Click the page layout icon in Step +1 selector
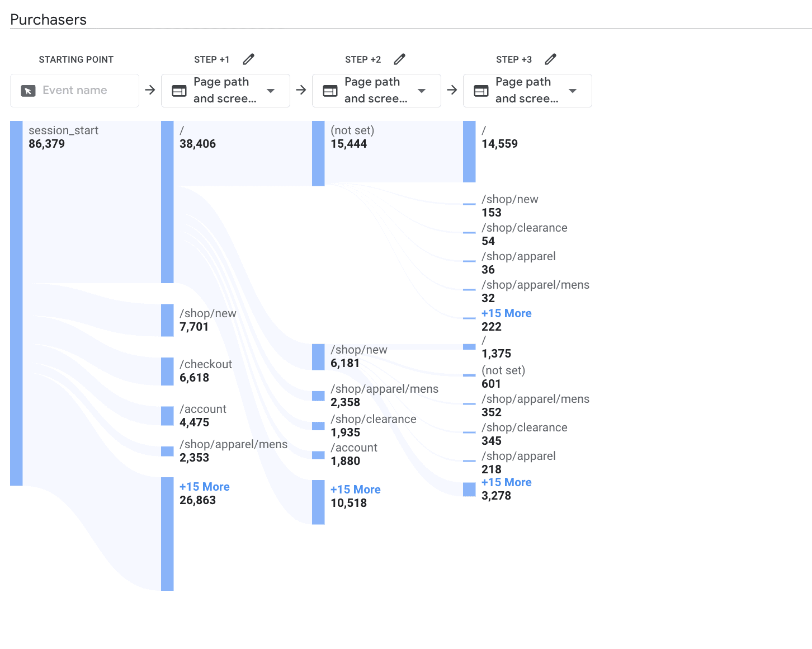Screen dimensions: 812x649 click(180, 91)
